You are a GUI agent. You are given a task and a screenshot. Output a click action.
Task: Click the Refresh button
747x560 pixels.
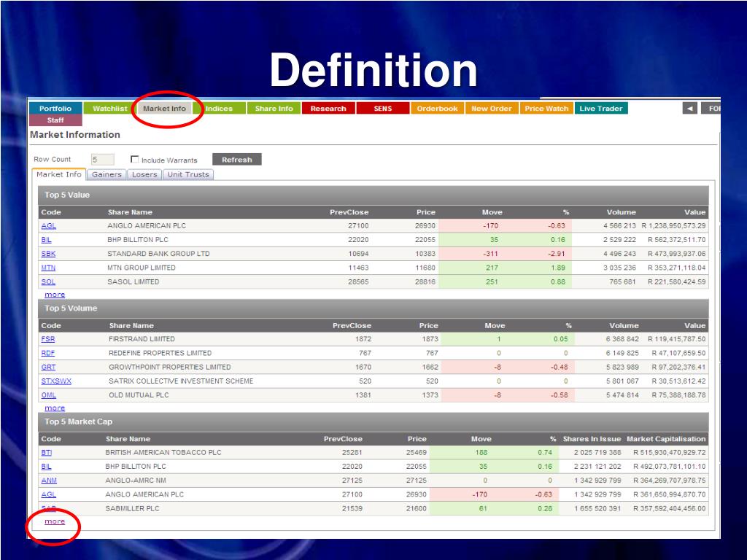pos(236,160)
